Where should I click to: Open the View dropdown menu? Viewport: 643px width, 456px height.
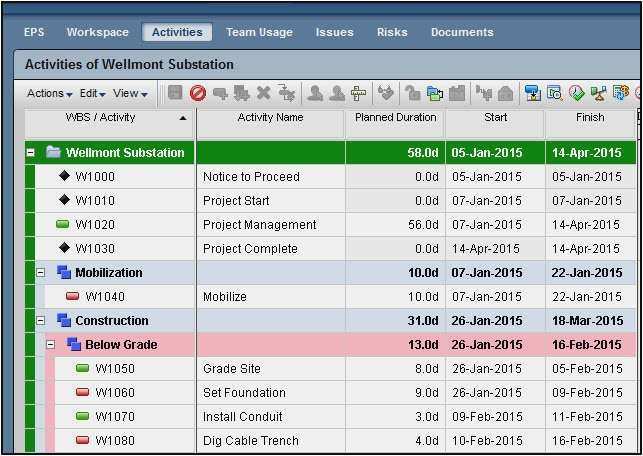(x=130, y=94)
